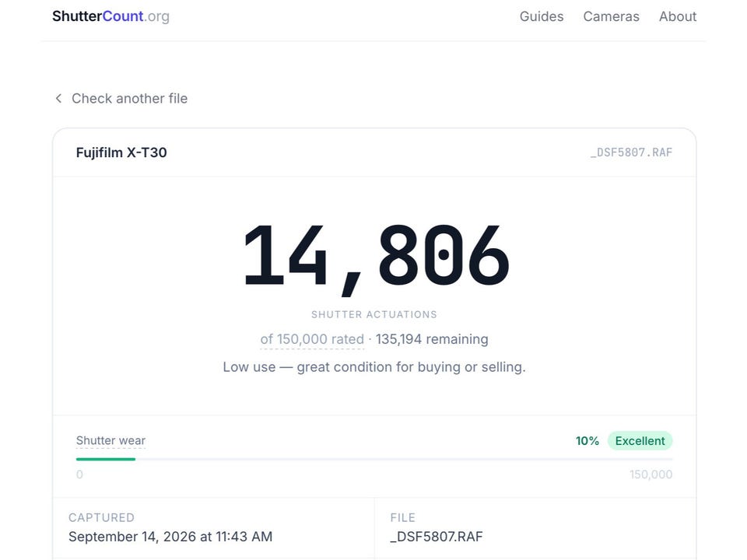The image size is (747, 560).
Task: Click the September 14, 2026 capture date
Action: [x=170, y=537]
